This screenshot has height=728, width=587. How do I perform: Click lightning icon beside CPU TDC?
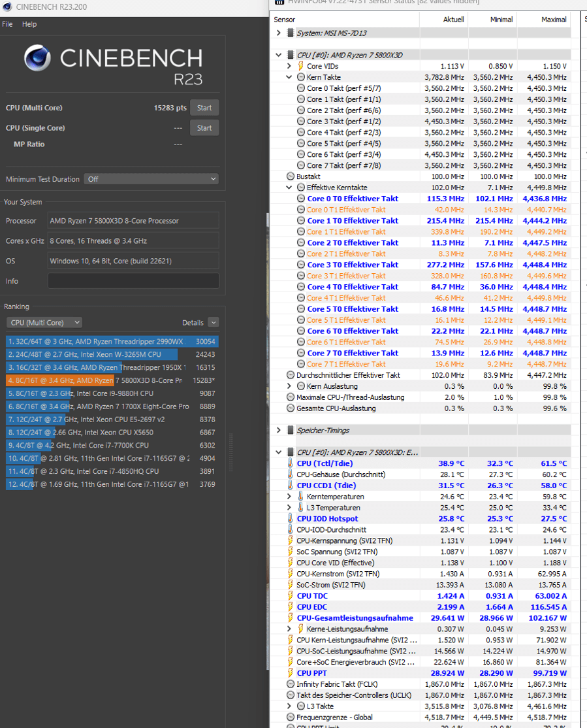[291, 596]
